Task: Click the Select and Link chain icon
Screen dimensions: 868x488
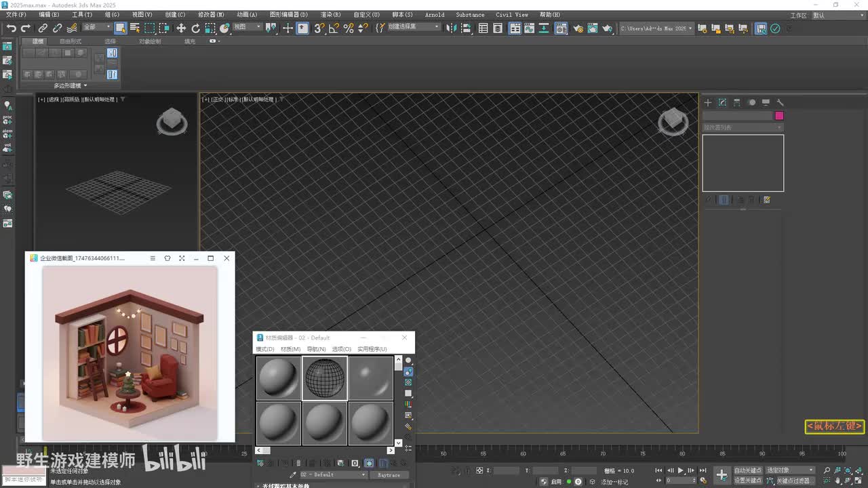Action: click(x=43, y=28)
